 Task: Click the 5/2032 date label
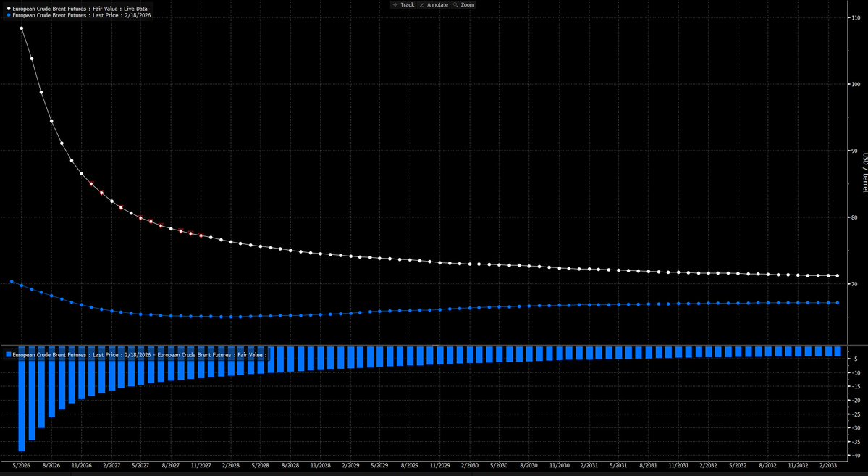coord(738,467)
